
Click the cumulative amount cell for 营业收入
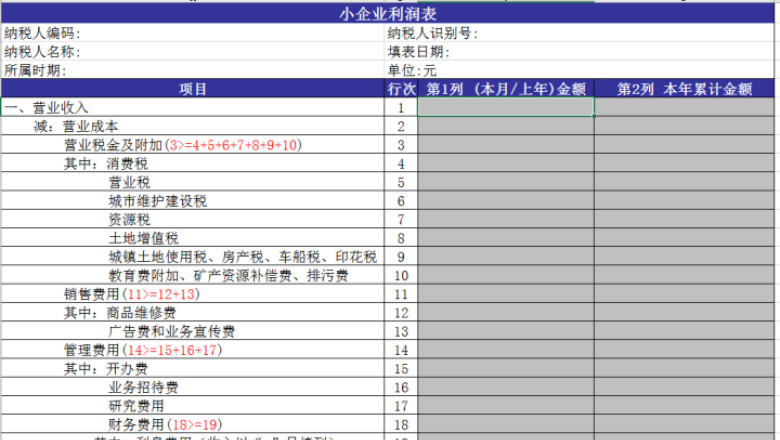coord(684,107)
